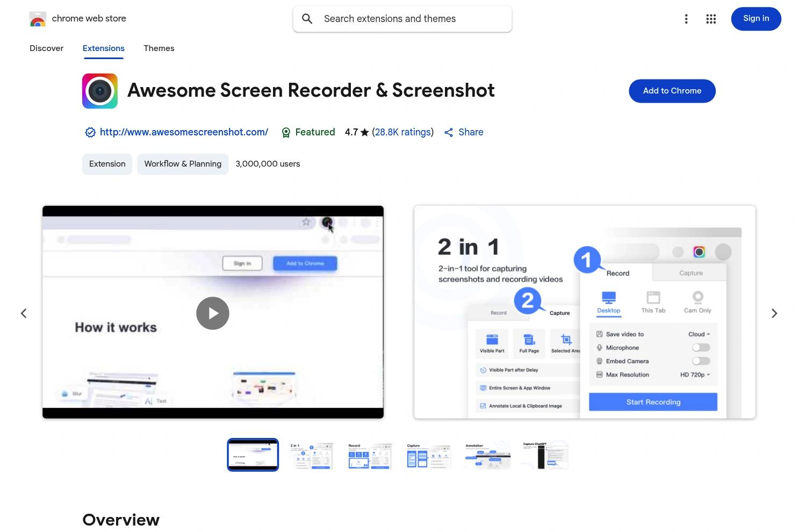Click the Featured badge icon
Image resolution: width=798 pixels, height=532 pixels.
click(x=286, y=132)
